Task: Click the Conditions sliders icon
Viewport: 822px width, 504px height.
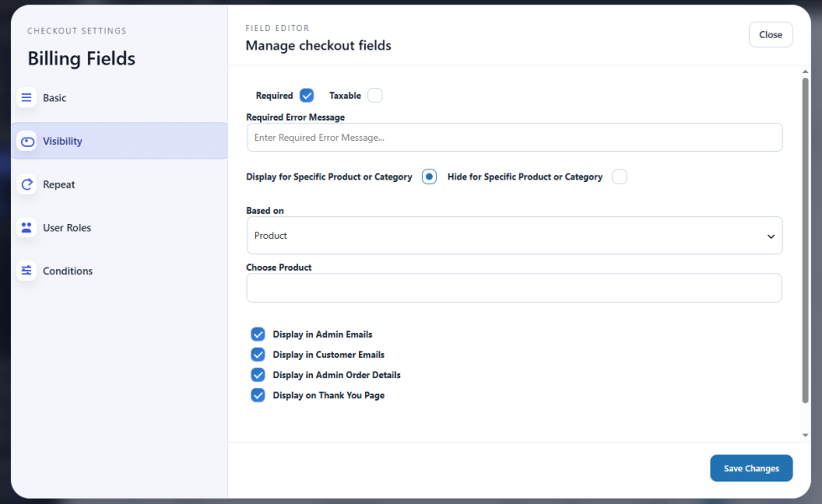Action: point(26,271)
